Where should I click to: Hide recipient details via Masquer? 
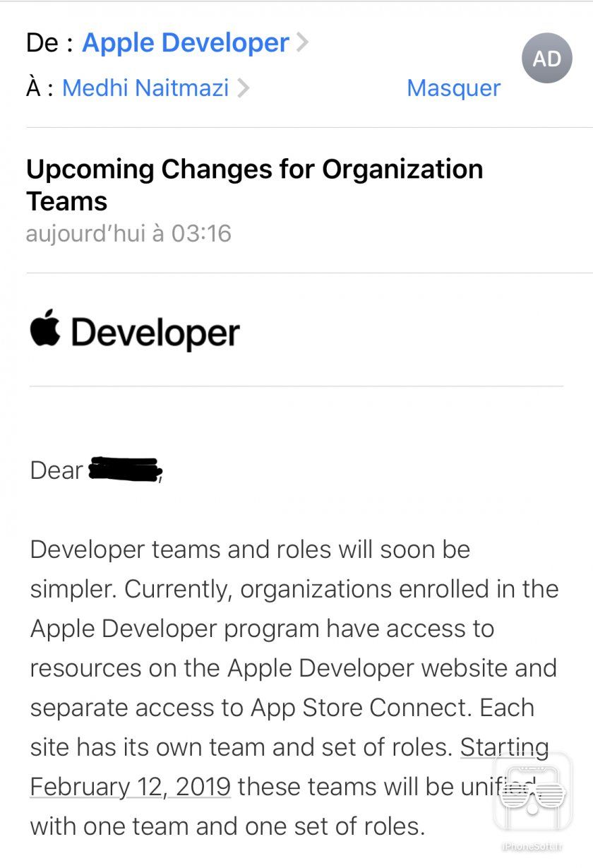coord(453,88)
